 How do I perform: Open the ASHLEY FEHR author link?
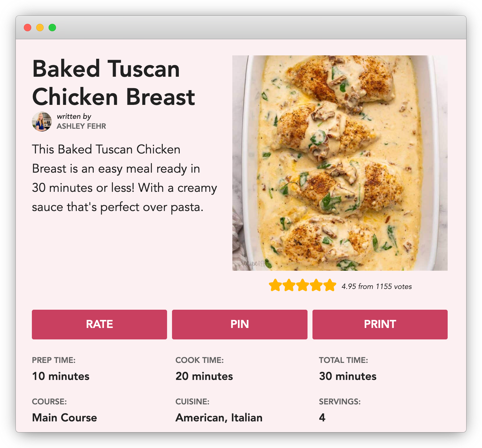tap(81, 126)
